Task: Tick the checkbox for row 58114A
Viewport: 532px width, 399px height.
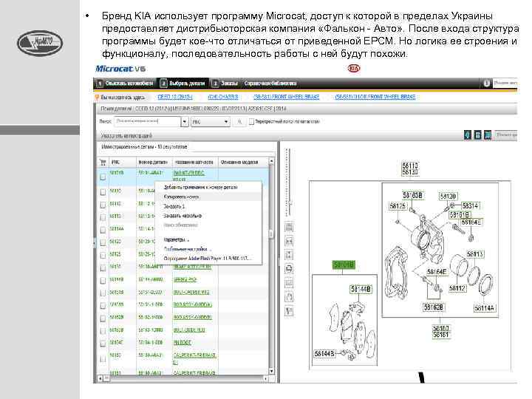Action: (103, 230)
